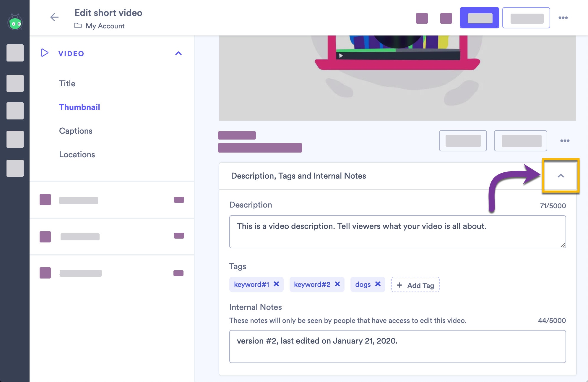Open video more options below thumbnail

[x=565, y=141]
